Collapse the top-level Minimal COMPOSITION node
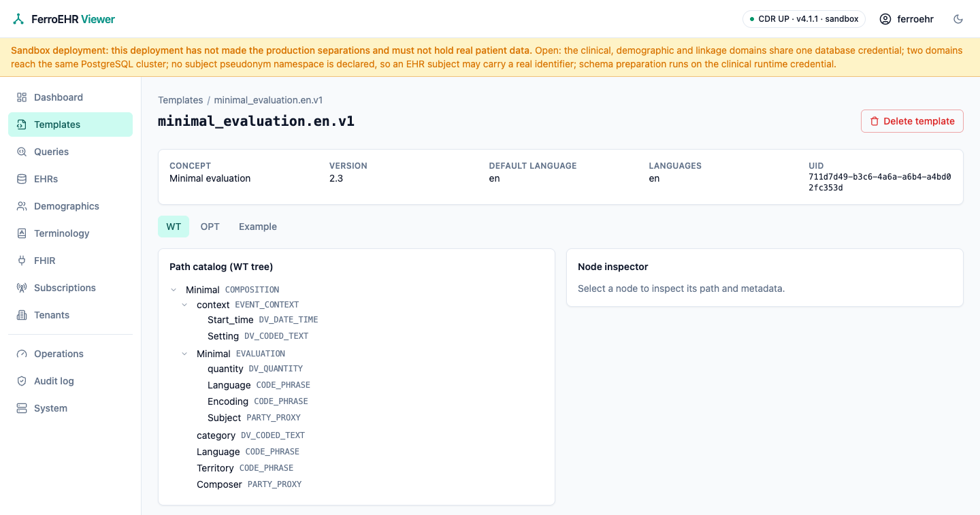Viewport: 980px width, 515px height. coord(174,290)
